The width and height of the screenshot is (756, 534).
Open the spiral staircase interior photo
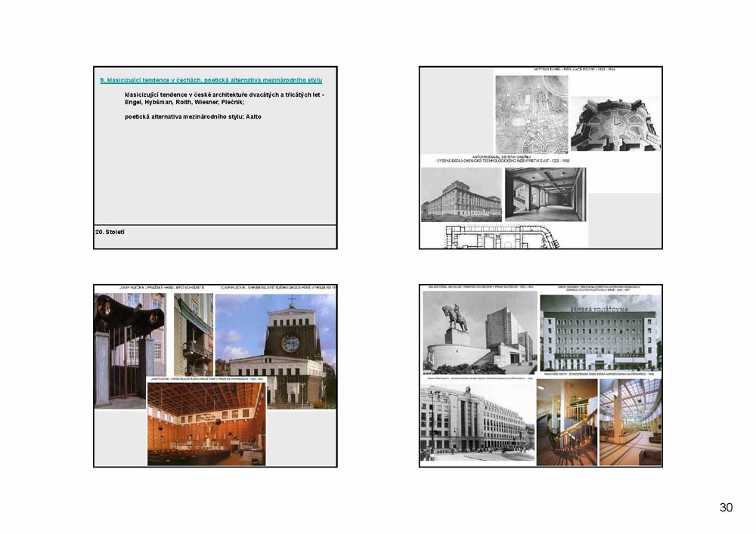[567, 422]
